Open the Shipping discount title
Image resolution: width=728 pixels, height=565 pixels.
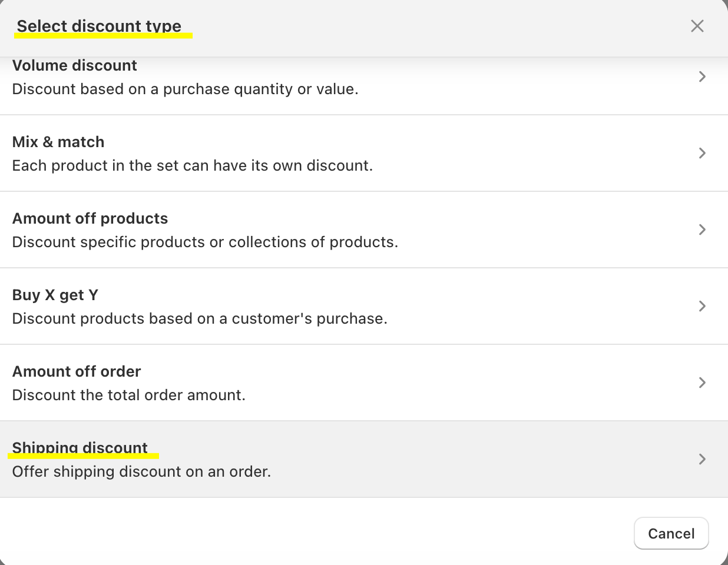80,448
